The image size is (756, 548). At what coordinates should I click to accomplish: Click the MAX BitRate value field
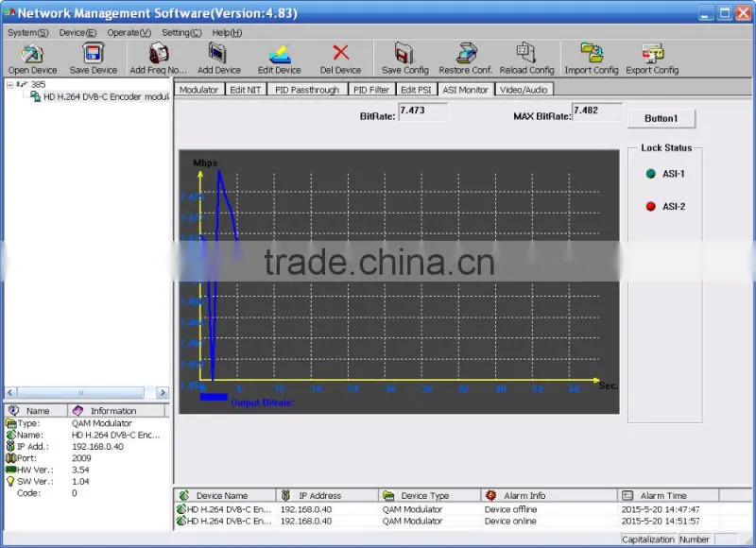tap(597, 111)
